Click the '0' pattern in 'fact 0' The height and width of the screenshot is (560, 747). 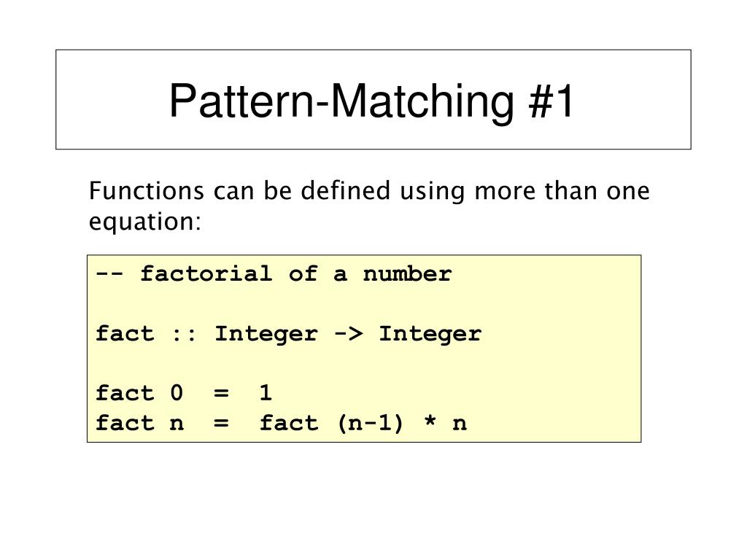(x=177, y=393)
